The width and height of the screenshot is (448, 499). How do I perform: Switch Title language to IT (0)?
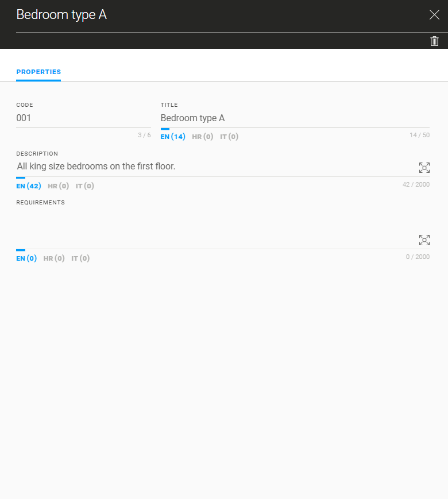[229, 137]
